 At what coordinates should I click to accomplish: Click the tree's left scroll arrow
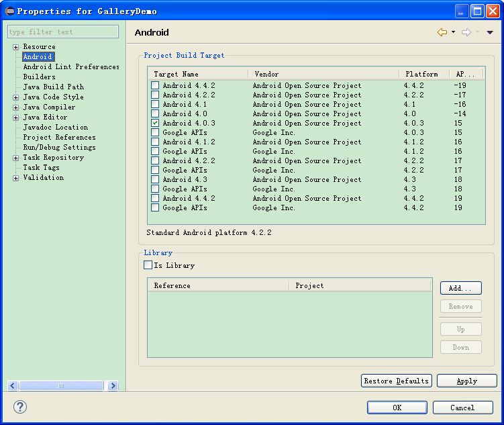pyautogui.click(x=13, y=385)
